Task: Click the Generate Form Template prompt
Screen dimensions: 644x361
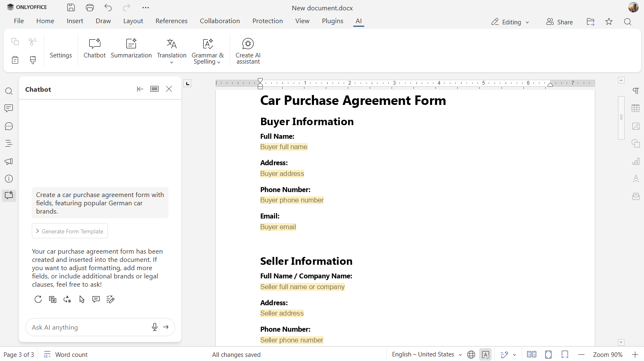Action: tap(69, 231)
